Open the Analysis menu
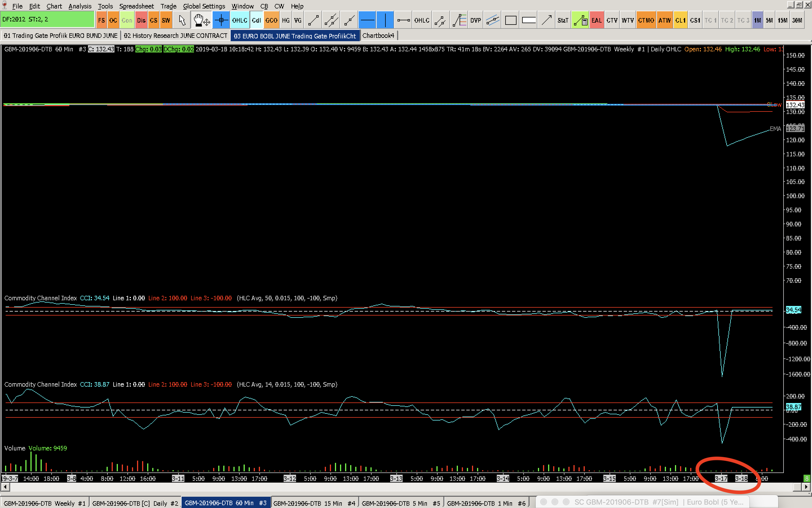The height and width of the screenshot is (508, 812). tap(80, 6)
